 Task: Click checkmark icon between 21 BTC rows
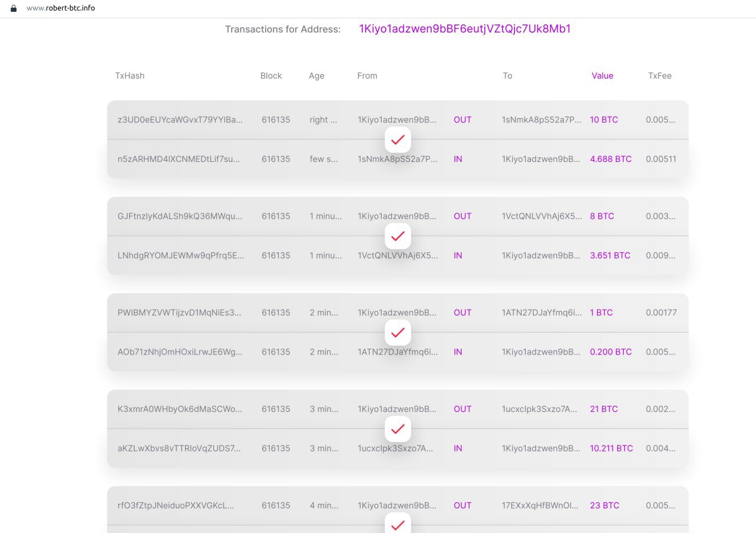pos(397,428)
